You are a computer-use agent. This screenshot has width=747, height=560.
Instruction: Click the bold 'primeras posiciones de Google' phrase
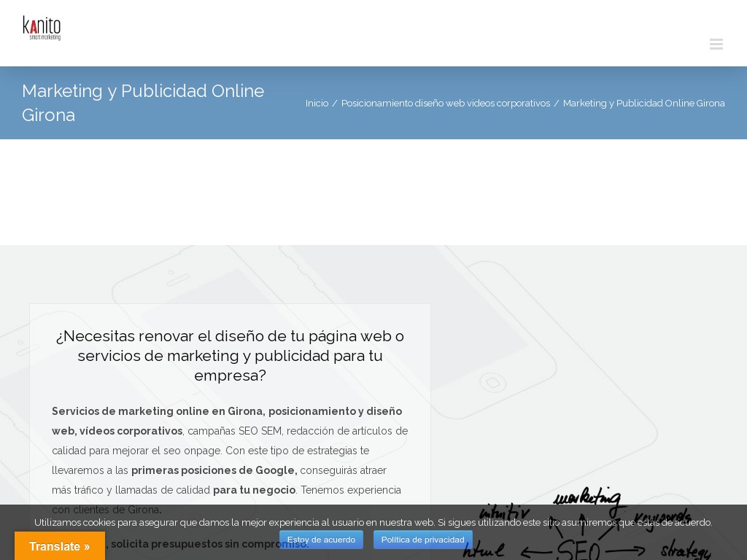point(214,470)
